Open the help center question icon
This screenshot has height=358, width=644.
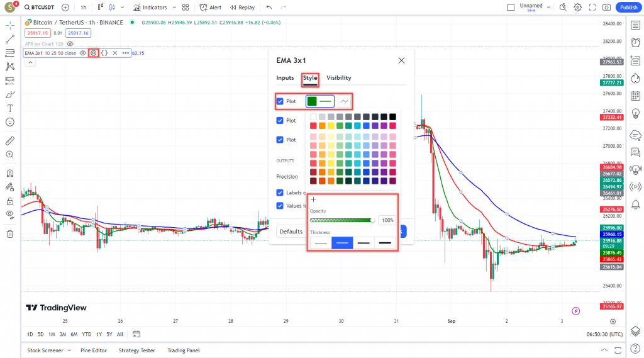tap(635, 349)
